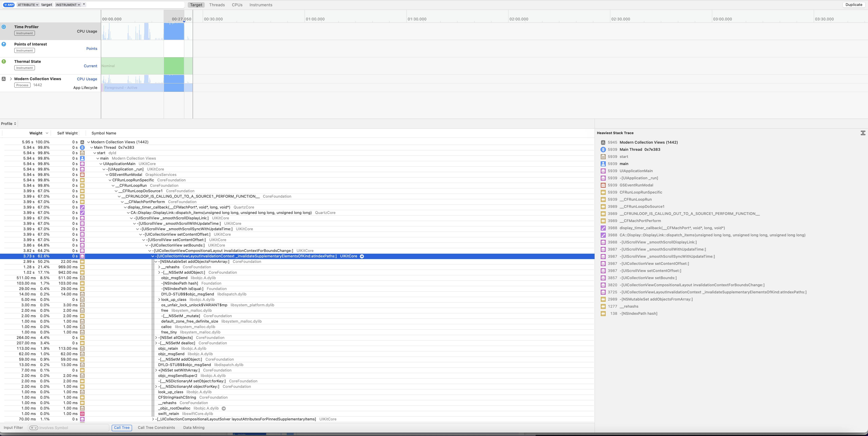Click the Instrument badge under Time Profiler
Viewport: 868px width, 436px height.
[25, 33]
